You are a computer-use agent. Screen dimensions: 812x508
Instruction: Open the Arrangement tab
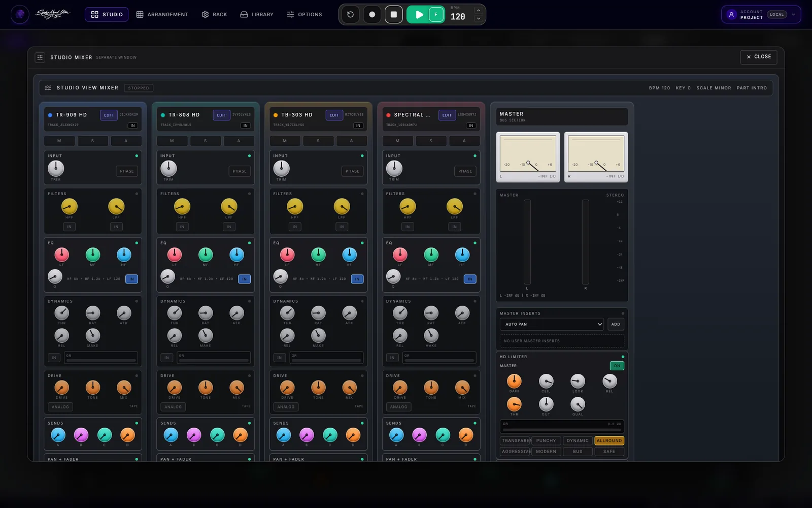click(x=162, y=15)
